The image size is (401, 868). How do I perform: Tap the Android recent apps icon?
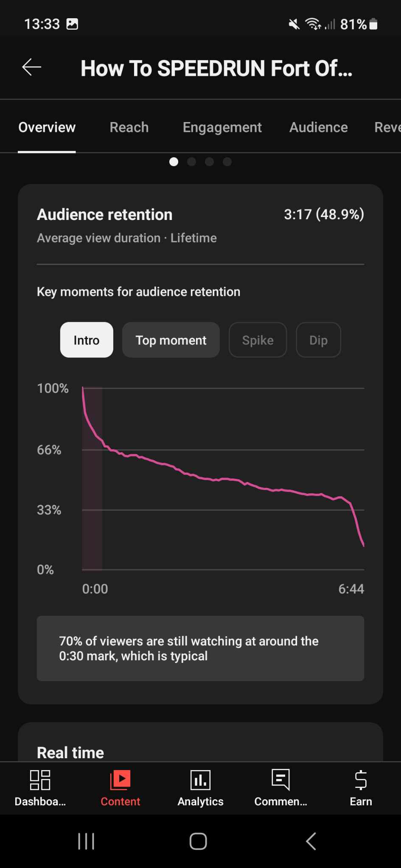point(86,841)
